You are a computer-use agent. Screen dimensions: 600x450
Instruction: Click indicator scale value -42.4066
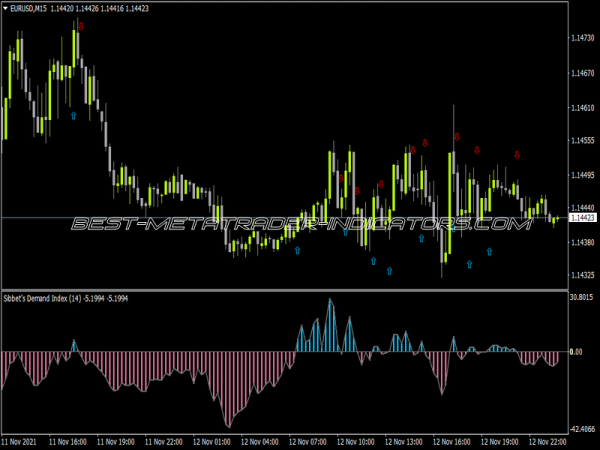click(582, 429)
